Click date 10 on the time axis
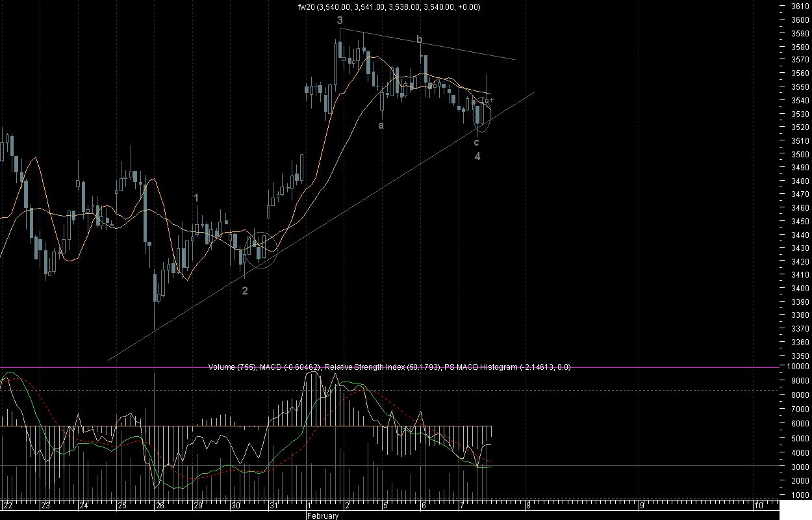 [x=757, y=506]
